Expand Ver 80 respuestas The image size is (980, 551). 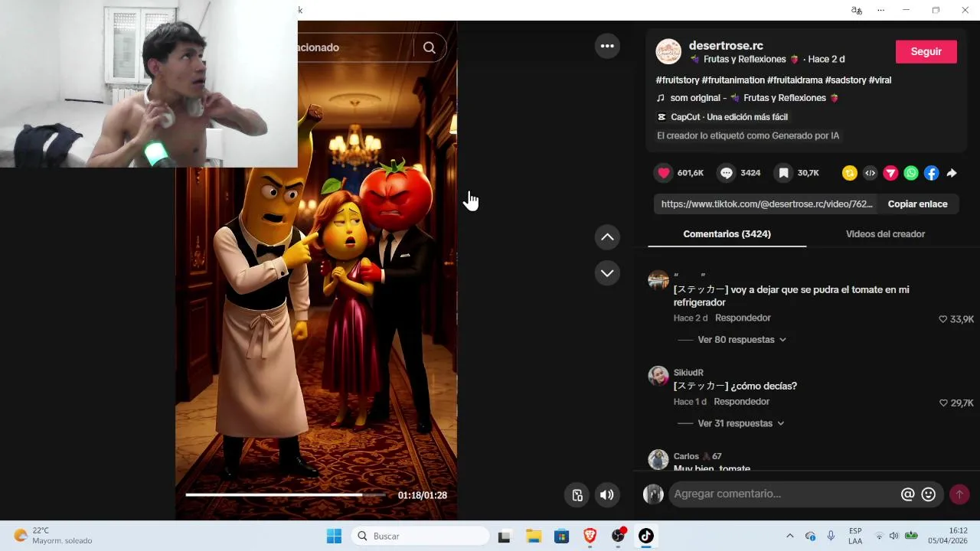click(742, 340)
